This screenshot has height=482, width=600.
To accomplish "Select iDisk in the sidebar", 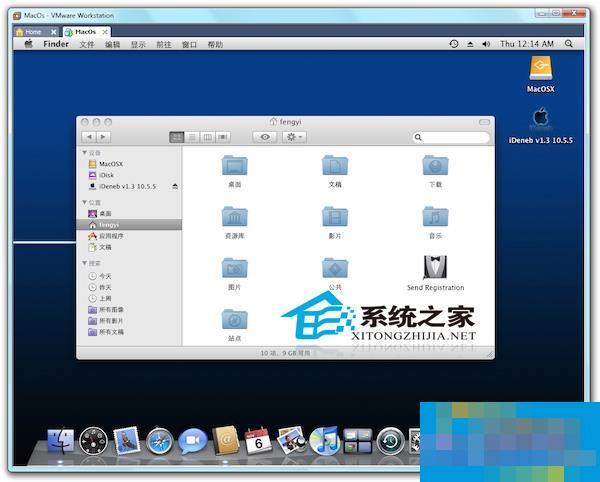I will (129, 175).
